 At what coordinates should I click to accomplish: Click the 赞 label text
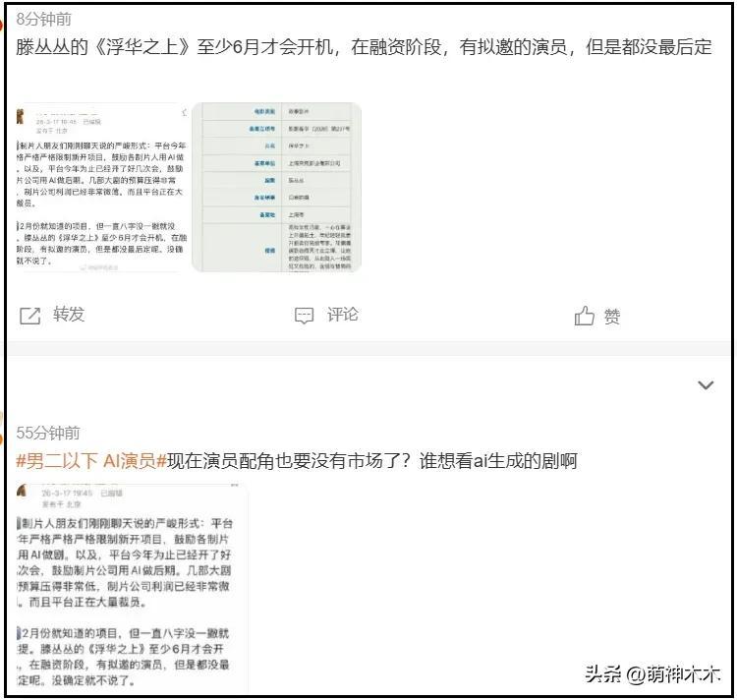612,317
